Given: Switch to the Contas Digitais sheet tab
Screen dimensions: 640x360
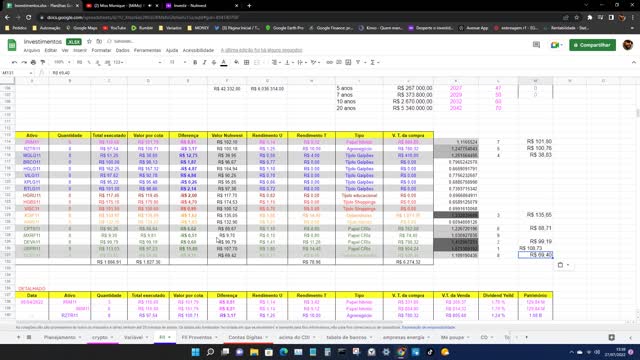Looking at the screenshot, I should click(248, 337).
